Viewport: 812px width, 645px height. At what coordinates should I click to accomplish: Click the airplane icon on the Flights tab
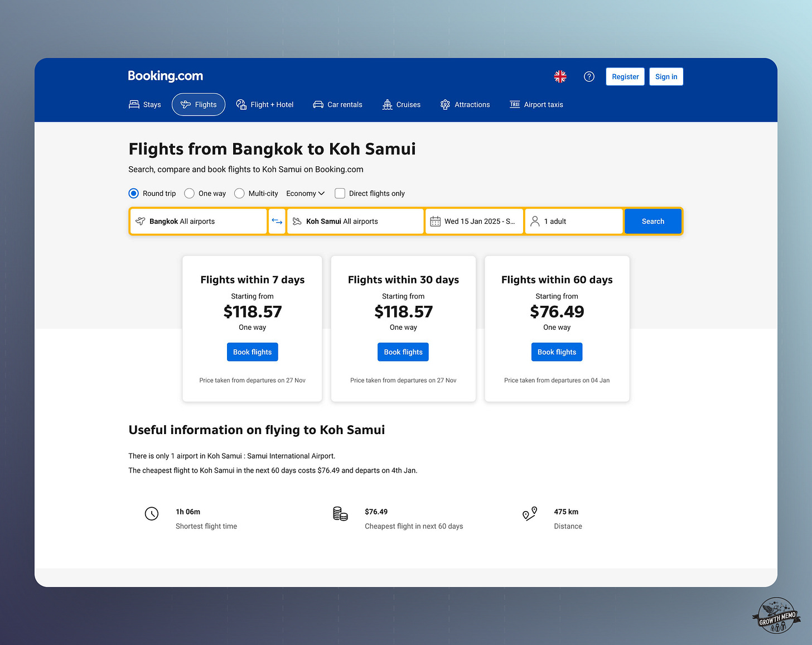click(x=186, y=104)
